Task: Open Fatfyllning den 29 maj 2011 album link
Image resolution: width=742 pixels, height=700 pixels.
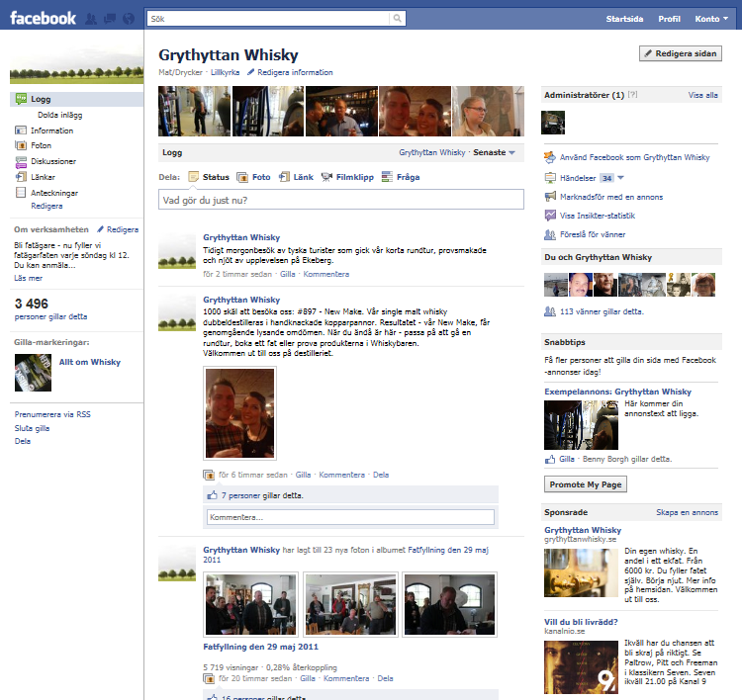Action: click(x=260, y=647)
